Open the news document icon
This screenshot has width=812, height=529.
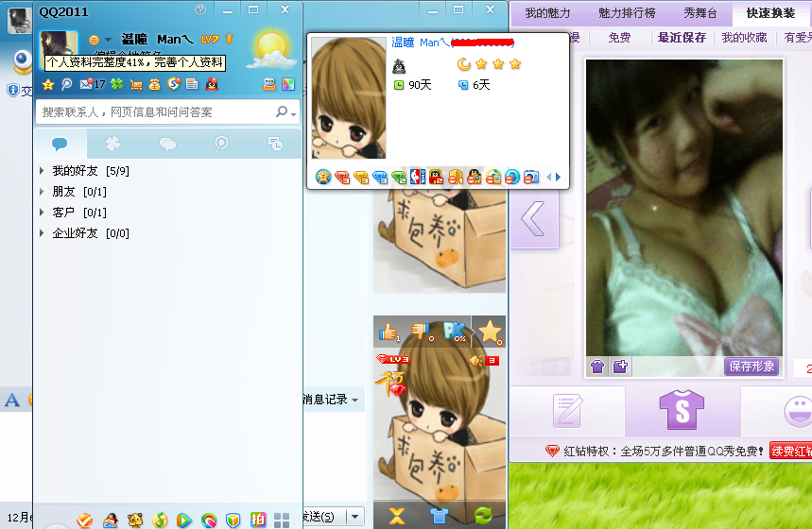(192, 84)
